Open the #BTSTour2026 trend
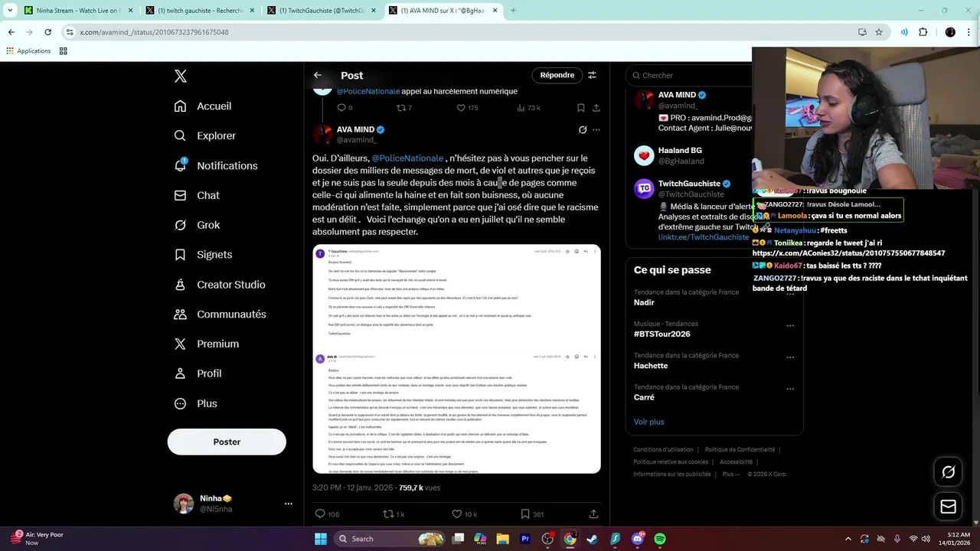Viewport: 980px width, 551px height. coord(661,334)
